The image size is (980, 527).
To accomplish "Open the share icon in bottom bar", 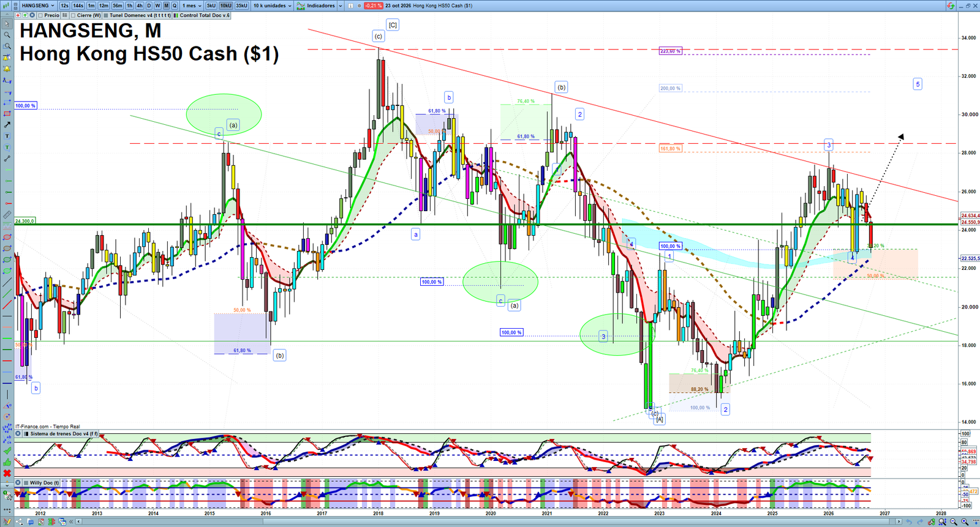I will 19,521.
